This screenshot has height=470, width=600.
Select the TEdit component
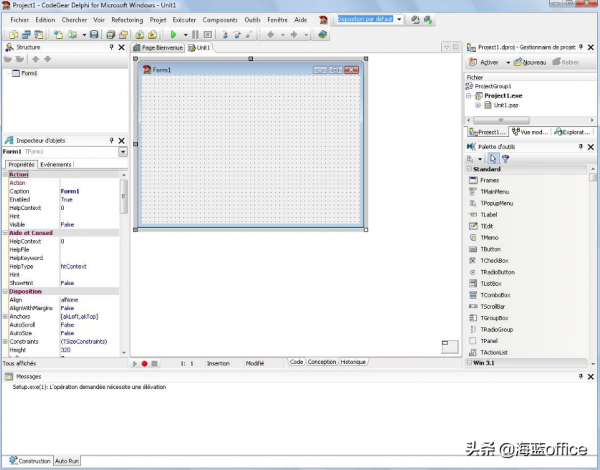pyautogui.click(x=487, y=226)
